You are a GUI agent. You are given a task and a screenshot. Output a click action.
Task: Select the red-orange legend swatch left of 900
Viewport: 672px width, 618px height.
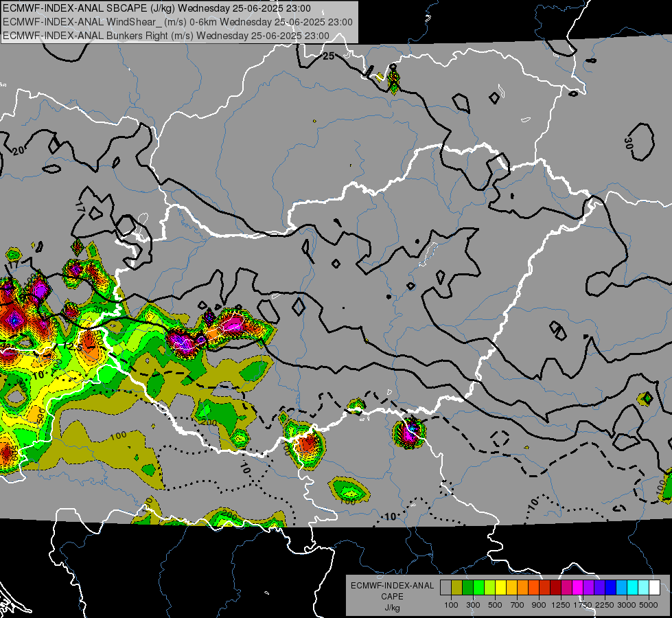click(533, 587)
